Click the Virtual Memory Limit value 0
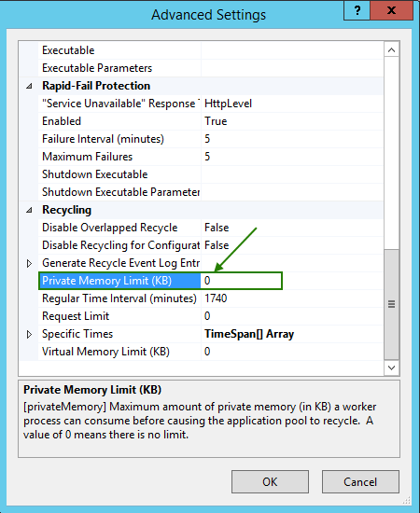 pyautogui.click(x=207, y=352)
